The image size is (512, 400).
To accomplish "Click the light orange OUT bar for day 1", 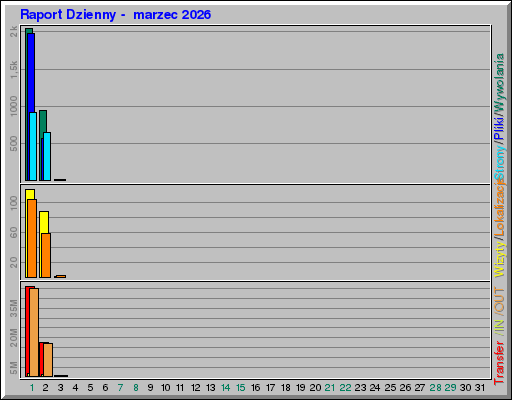I will (34, 332).
